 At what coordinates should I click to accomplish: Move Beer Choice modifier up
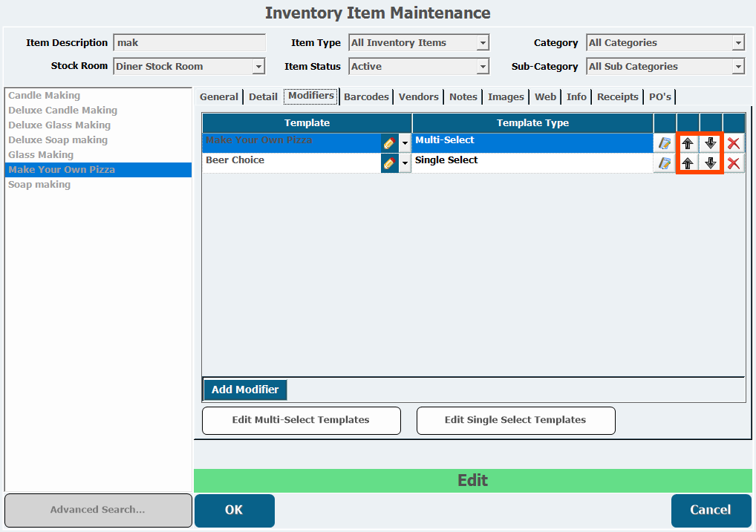point(688,163)
